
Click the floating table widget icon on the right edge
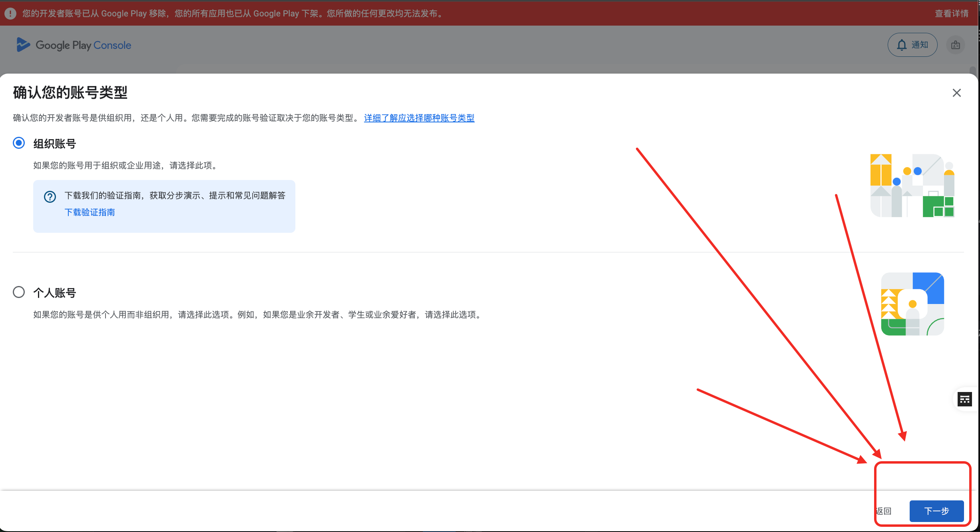[x=964, y=399]
